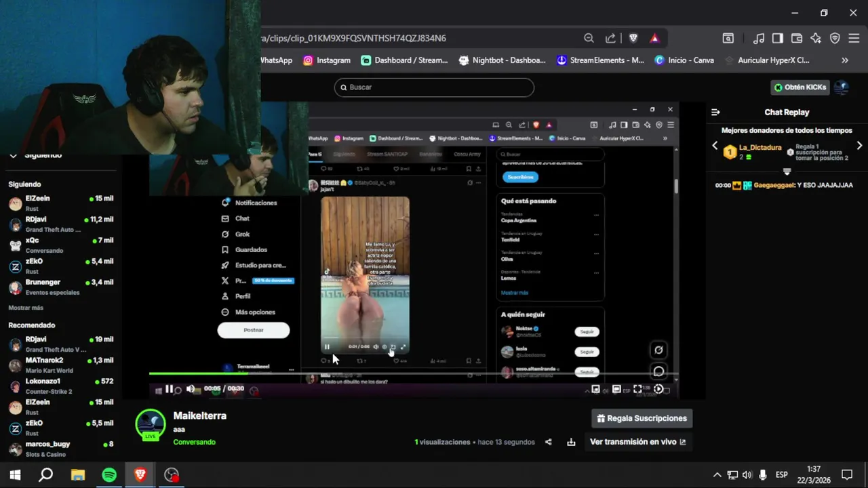The width and height of the screenshot is (868, 488).
Task: Open the share icon in address bar
Action: [x=610, y=39]
